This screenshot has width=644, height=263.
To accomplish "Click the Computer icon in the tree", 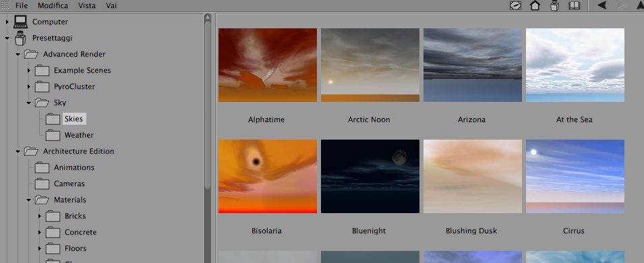I will point(20,22).
